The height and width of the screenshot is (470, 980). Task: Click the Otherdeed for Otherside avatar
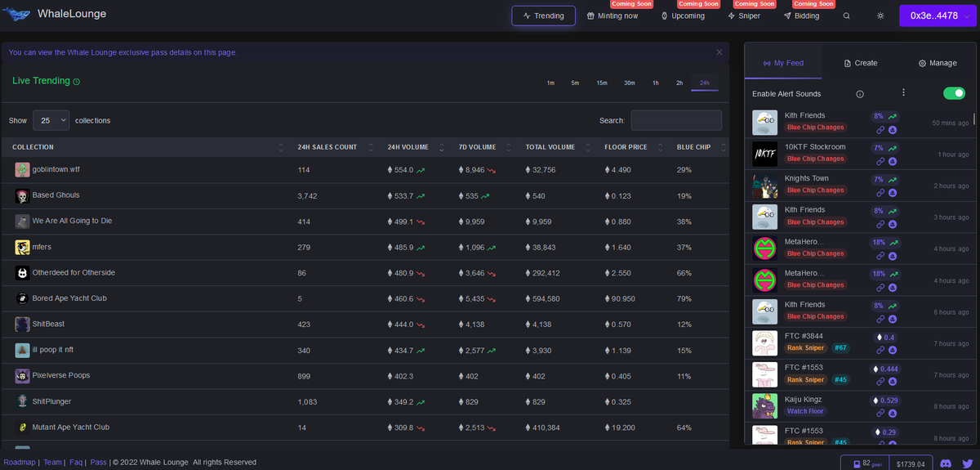[22, 273]
